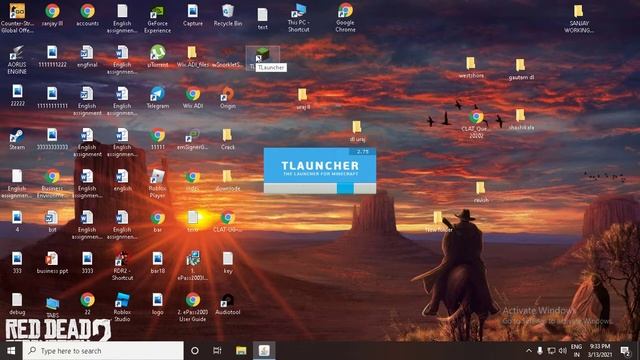Open the Windows Start menu
The width and height of the screenshot is (640, 360).
[x=11, y=351]
